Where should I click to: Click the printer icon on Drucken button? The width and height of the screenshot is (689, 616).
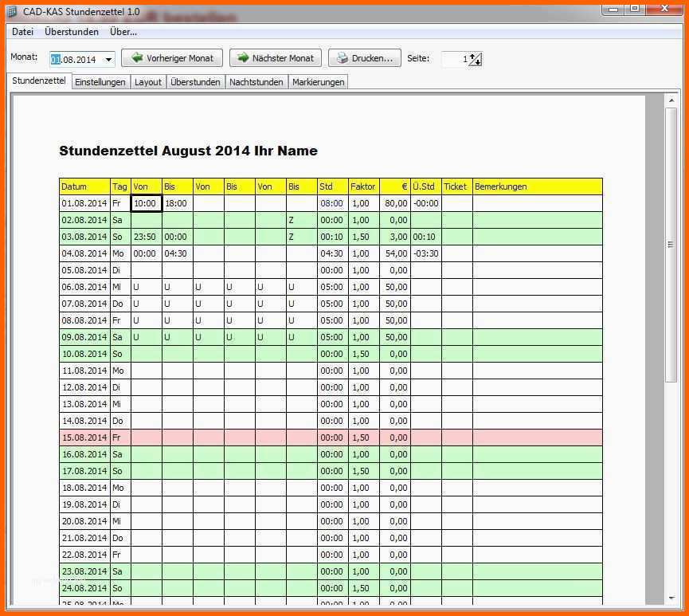coord(342,58)
